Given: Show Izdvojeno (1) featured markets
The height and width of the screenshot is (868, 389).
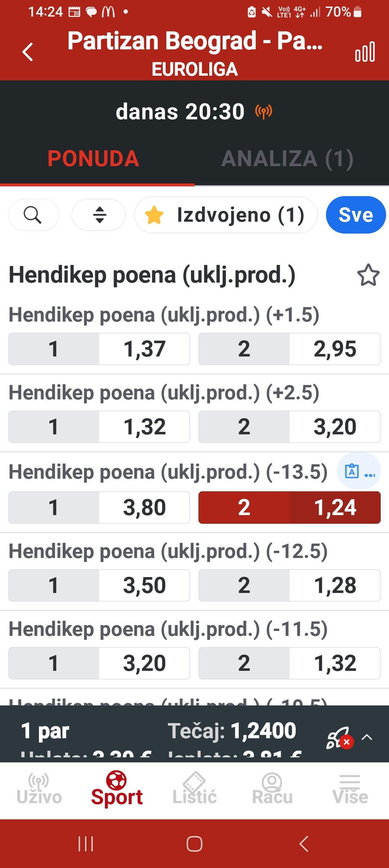Looking at the screenshot, I should (226, 215).
